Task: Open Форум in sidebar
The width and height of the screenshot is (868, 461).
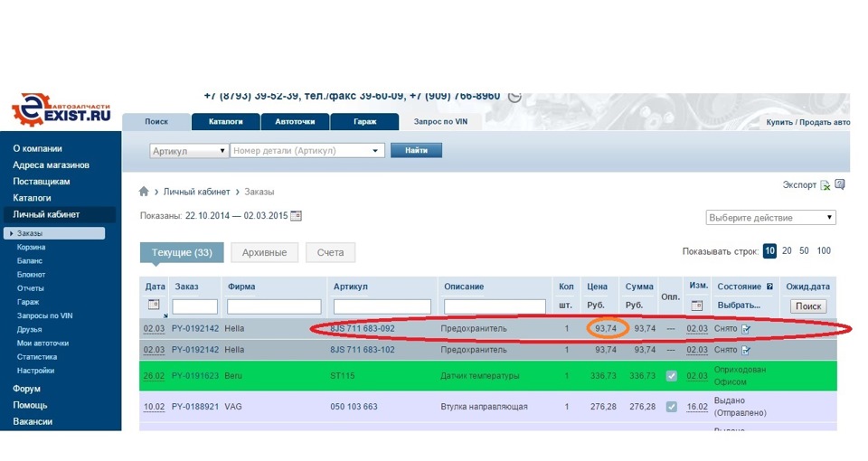Action: [26, 389]
